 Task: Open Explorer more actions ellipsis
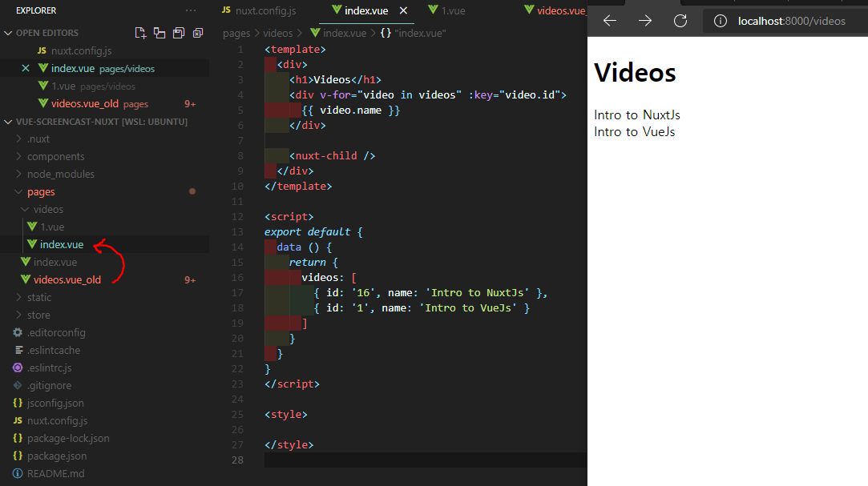191,10
